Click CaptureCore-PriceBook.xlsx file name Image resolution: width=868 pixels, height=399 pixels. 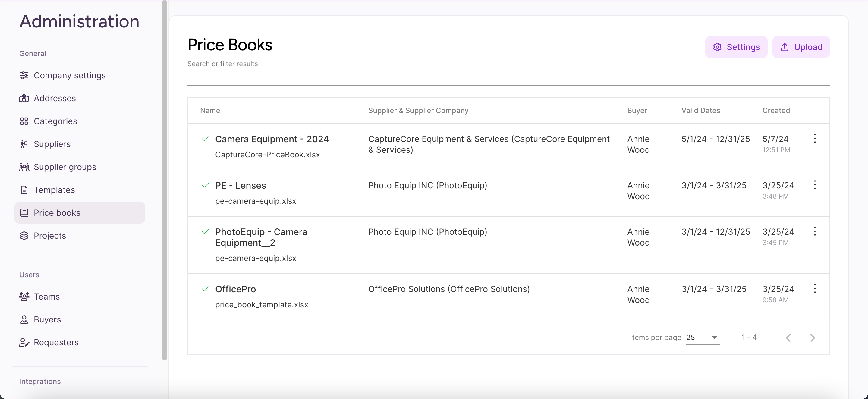[x=268, y=154]
